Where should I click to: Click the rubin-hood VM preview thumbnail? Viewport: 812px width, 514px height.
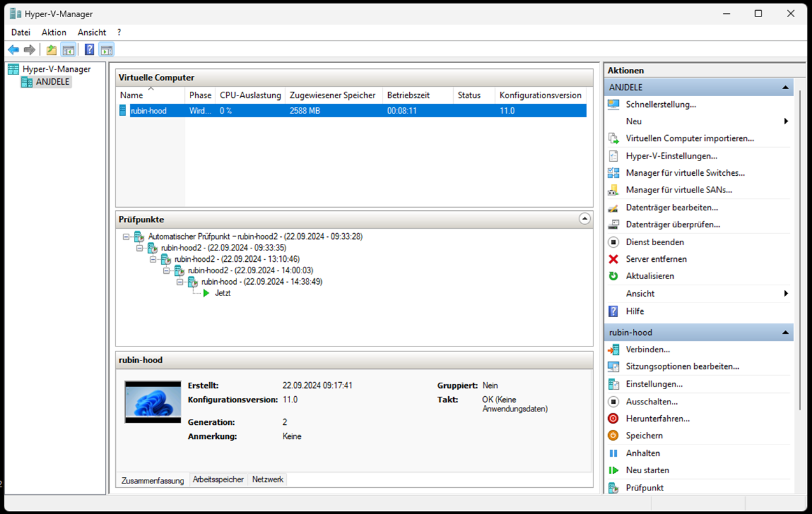pos(153,402)
